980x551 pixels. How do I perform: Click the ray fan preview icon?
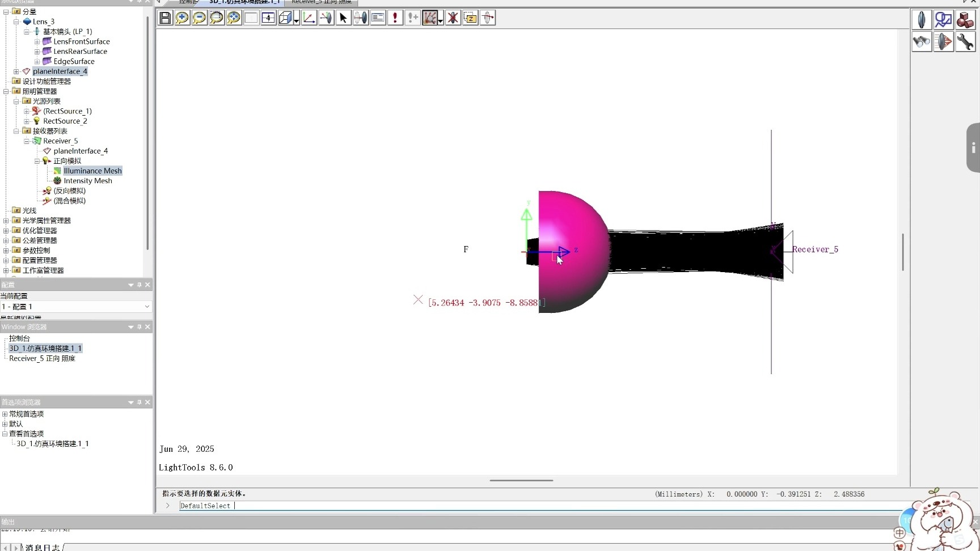430,18
